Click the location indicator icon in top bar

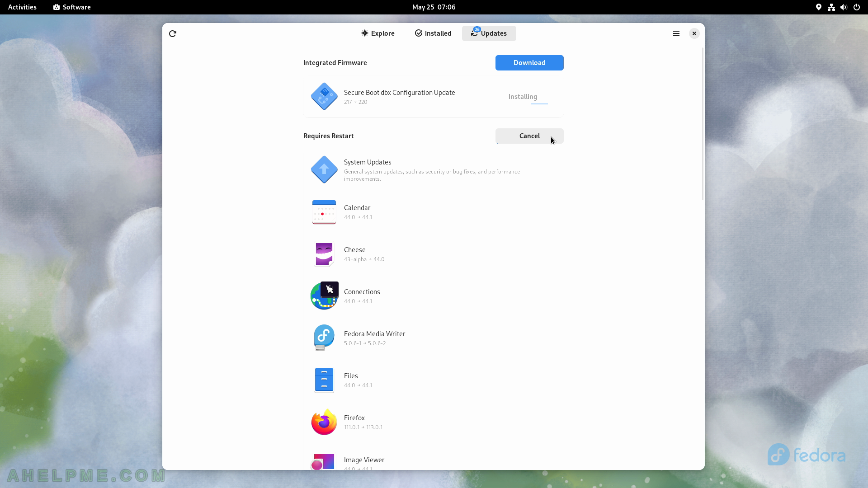(x=819, y=7)
